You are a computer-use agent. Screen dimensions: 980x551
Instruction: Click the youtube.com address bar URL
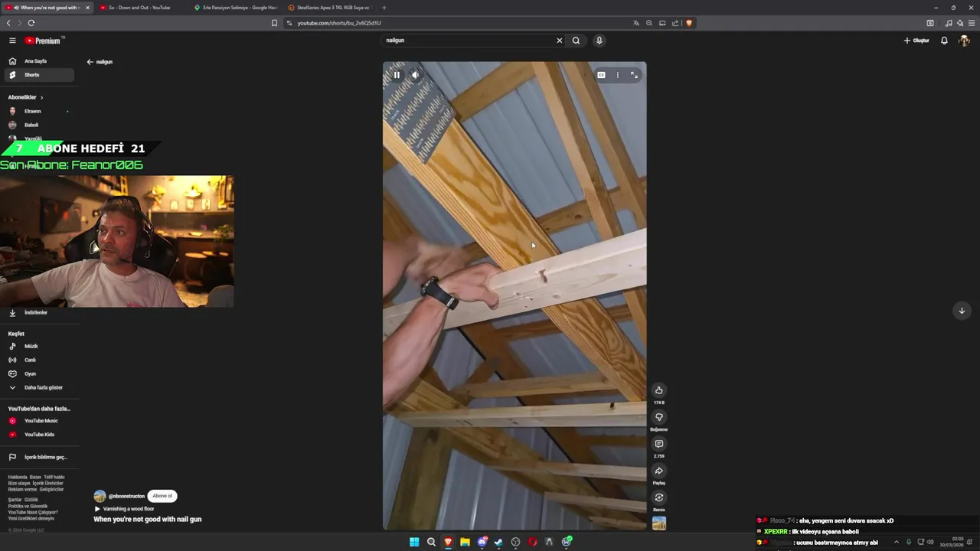click(x=339, y=23)
